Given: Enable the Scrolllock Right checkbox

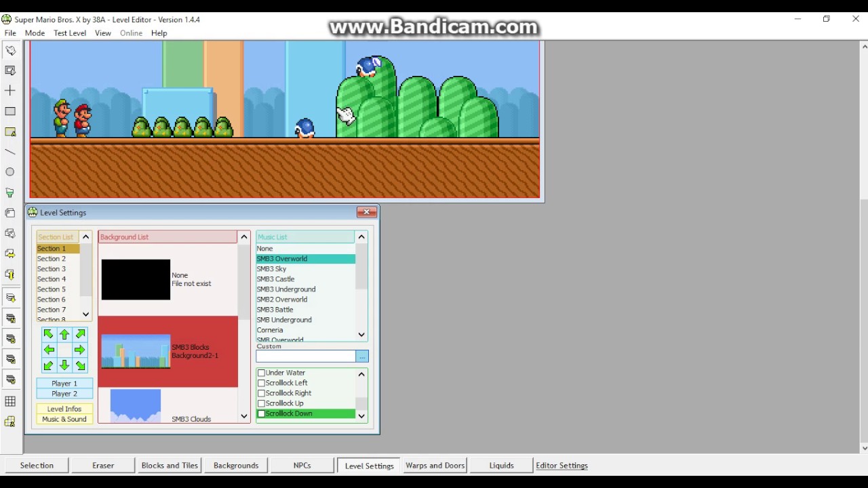Looking at the screenshot, I should (261, 393).
